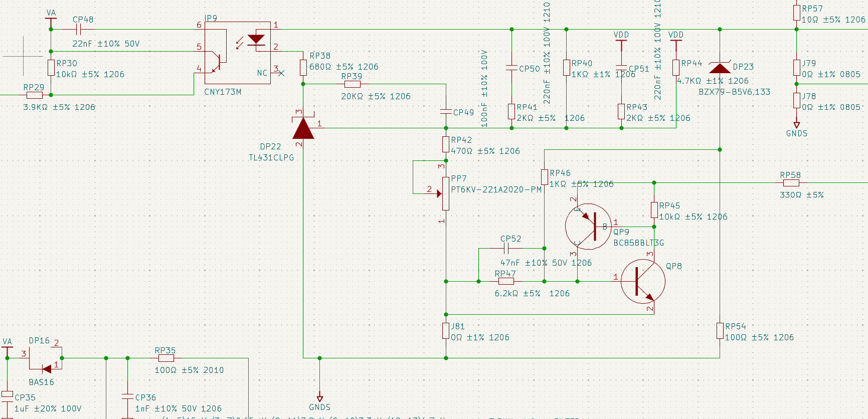
Task: Click the J81 0Ω jumper symbol
Action: (x=445, y=331)
